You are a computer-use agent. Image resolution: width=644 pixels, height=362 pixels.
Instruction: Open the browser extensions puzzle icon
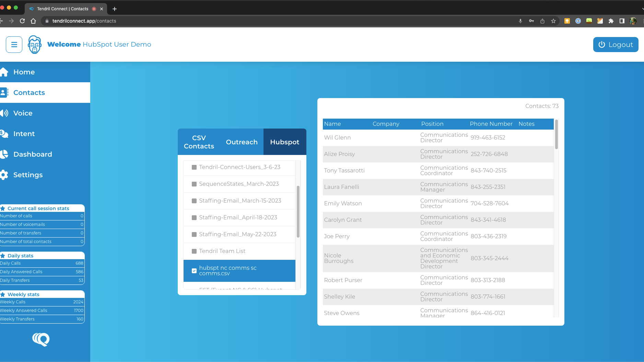point(611,21)
